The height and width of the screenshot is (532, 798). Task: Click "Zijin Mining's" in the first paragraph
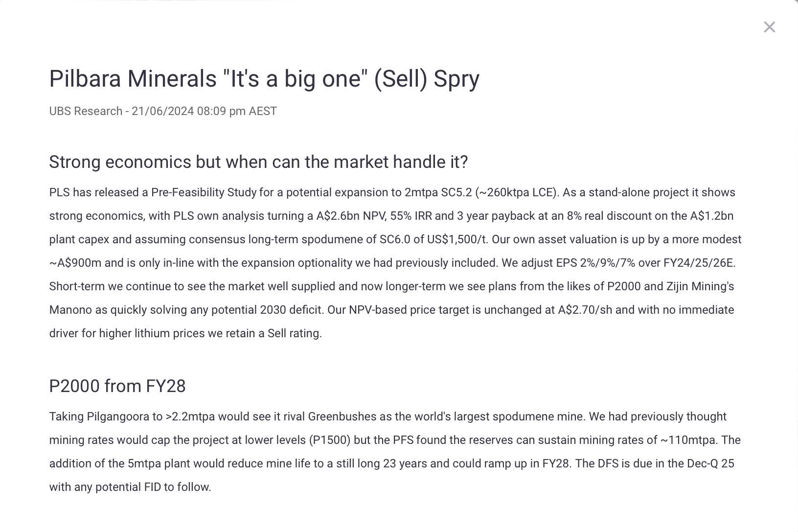pyautogui.click(x=700, y=286)
